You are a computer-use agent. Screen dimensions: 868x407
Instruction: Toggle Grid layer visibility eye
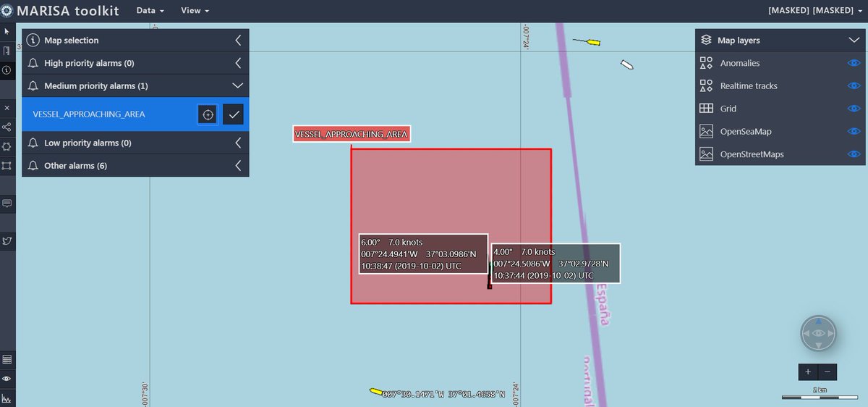click(854, 109)
